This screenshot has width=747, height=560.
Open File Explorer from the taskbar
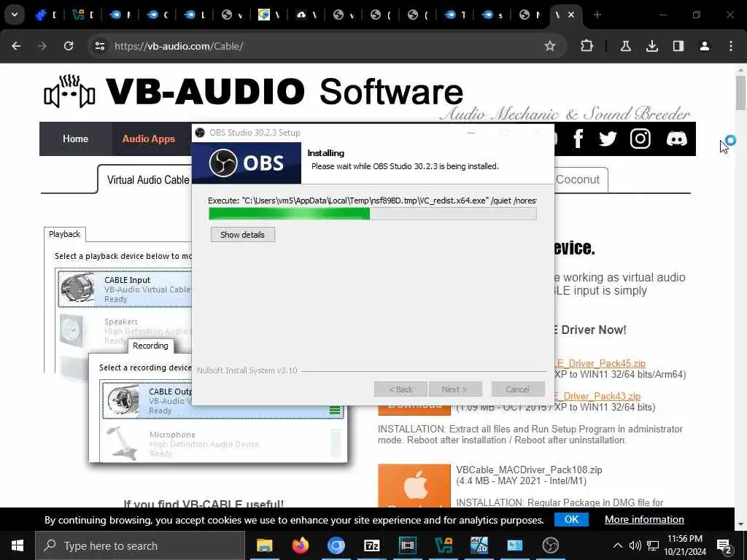pyautogui.click(x=264, y=545)
